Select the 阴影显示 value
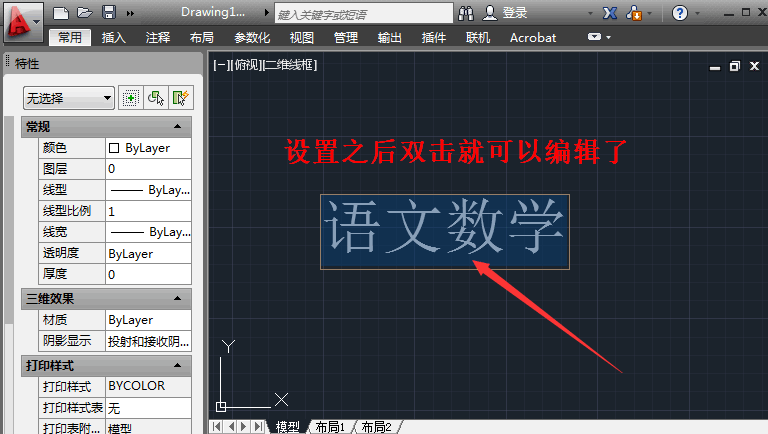The width and height of the screenshot is (768, 434). 148,341
